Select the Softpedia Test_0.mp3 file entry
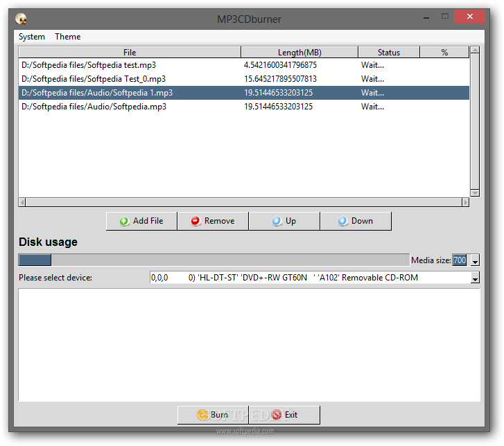The image size is (504, 446). (243, 79)
